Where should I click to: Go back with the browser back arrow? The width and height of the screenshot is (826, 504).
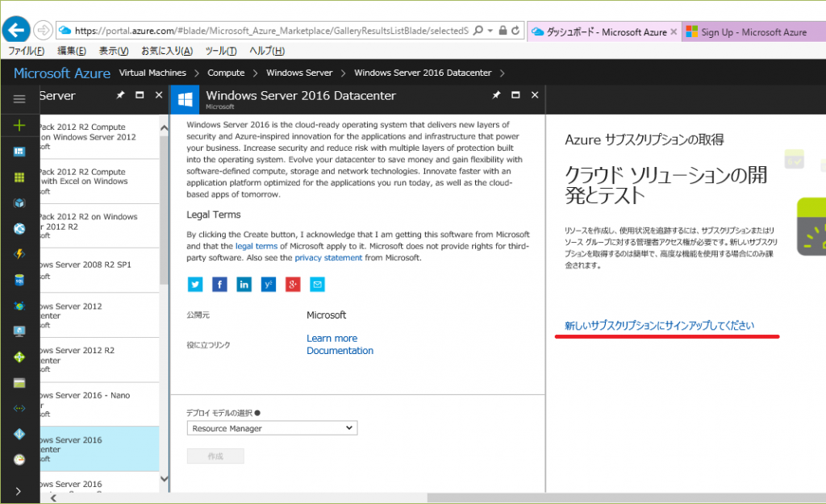pyautogui.click(x=16, y=30)
